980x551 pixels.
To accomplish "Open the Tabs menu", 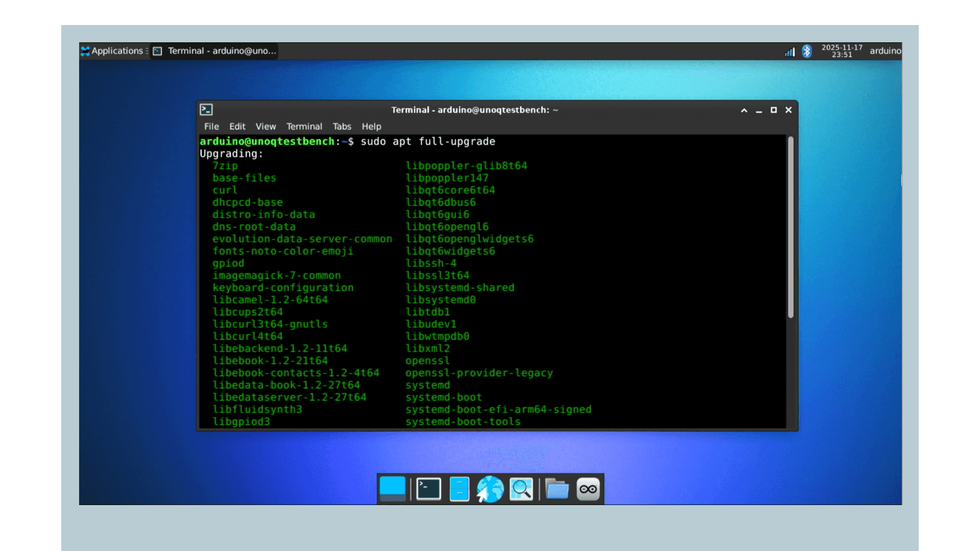I will 341,127.
